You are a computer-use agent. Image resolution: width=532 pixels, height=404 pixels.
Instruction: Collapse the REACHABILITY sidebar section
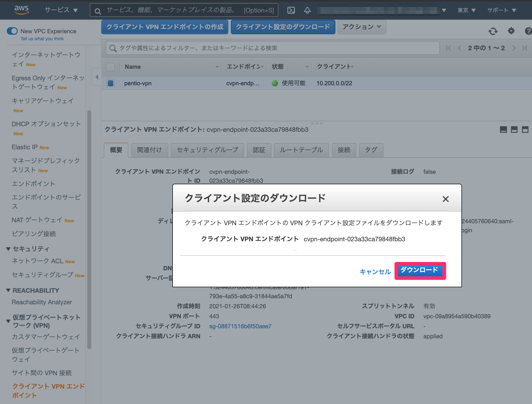pos(8,290)
